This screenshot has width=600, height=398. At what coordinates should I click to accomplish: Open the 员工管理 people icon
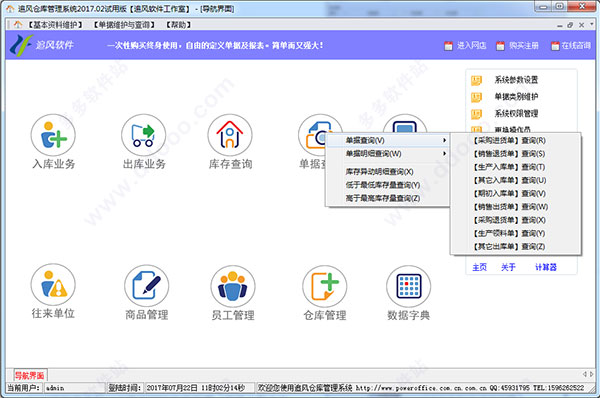(233, 287)
